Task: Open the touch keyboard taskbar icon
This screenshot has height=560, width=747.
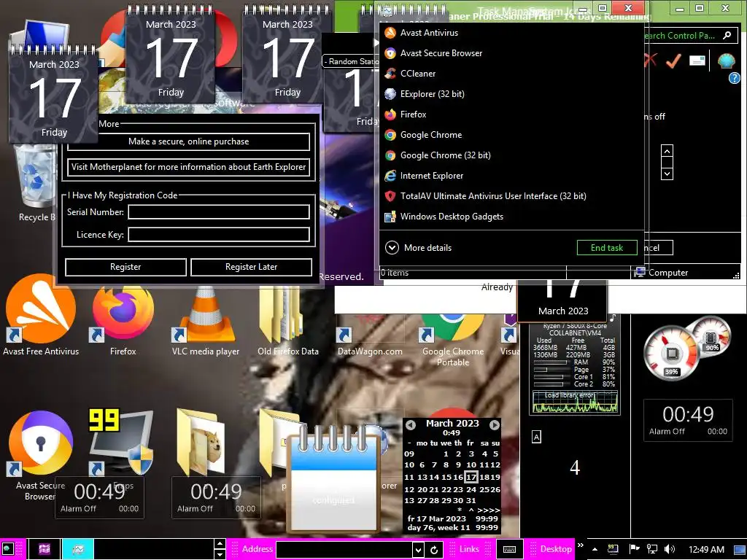Action: tap(509, 550)
